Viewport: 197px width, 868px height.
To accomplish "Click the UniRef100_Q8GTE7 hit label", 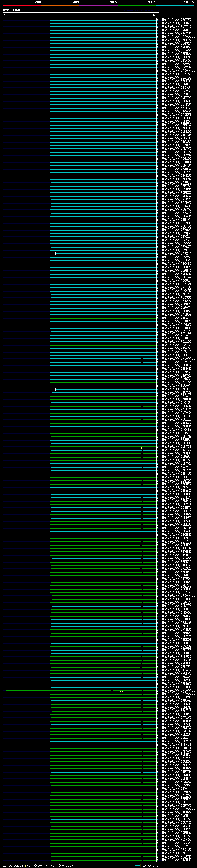I will (x=177, y=20).
